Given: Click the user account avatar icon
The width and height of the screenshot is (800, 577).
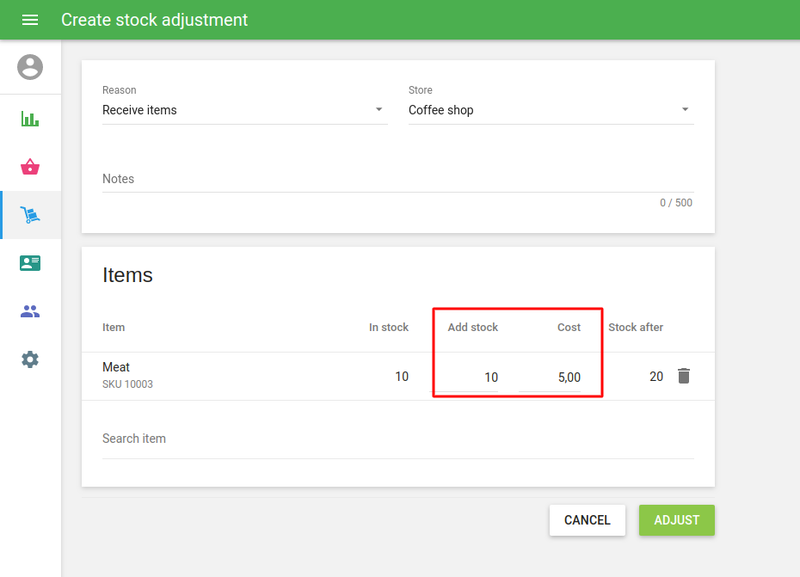Looking at the screenshot, I should 30,67.
